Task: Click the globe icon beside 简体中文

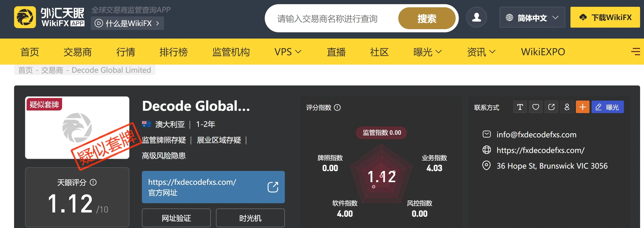Action: coord(509,17)
